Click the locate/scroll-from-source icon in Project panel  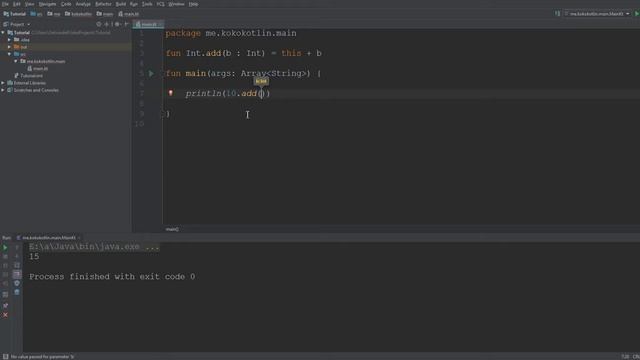tap(99, 24)
